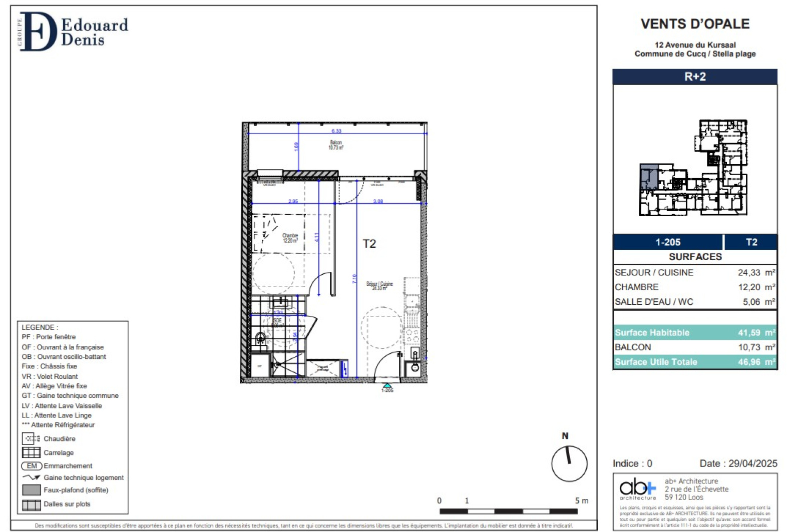Image resolution: width=801 pixels, height=532 pixels.
Task: Click the VENTS D'OPALE title
Action: click(694, 24)
